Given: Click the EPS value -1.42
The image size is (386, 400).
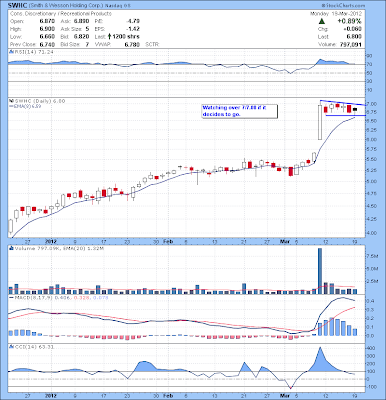Looking at the screenshot, I should [x=132, y=29].
